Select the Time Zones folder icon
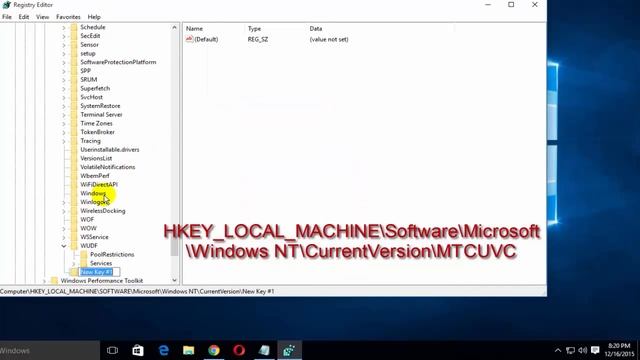 pos(74,123)
